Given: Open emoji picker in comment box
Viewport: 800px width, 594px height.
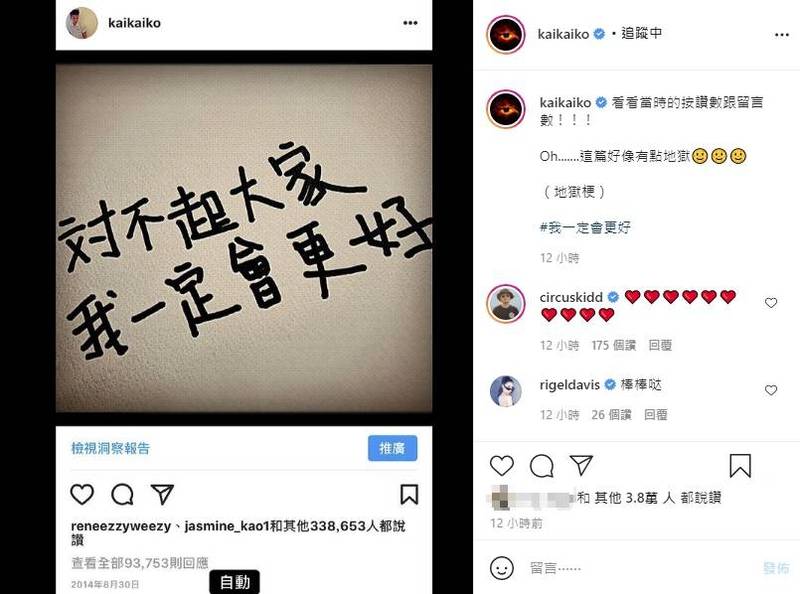Looking at the screenshot, I should 502,568.
